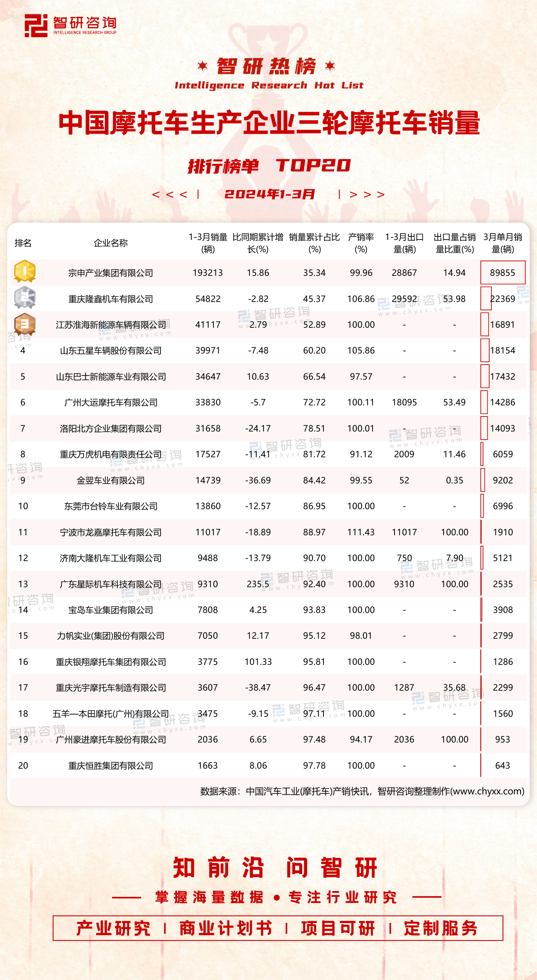Click 金翌车业有限公司 company name
This screenshot has height=980, width=537.
pos(111,481)
